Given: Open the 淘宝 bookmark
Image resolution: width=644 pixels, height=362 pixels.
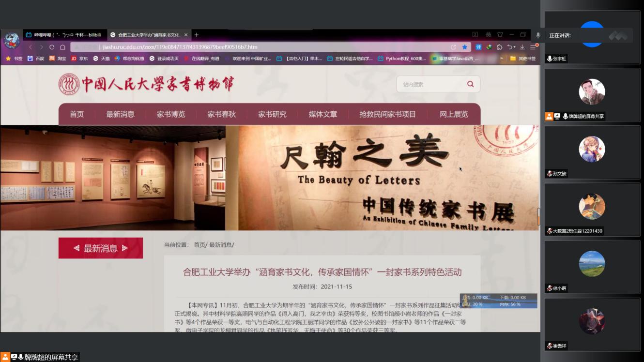Looking at the screenshot, I should 58,59.
